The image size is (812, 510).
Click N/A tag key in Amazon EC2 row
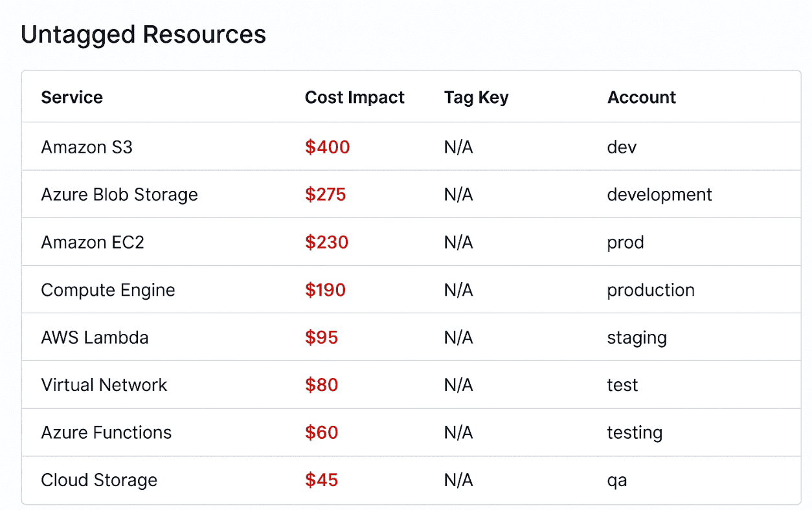[458, 242]
